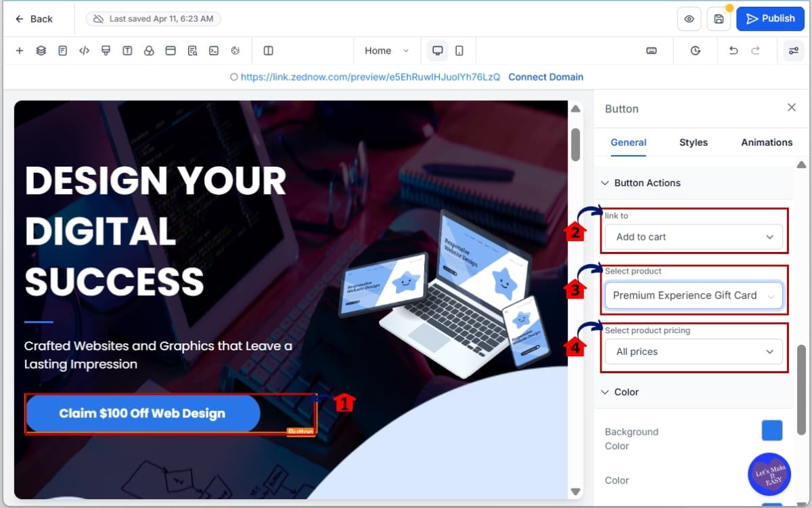
Task: Click the Select product pricing label
Action: 647,331
